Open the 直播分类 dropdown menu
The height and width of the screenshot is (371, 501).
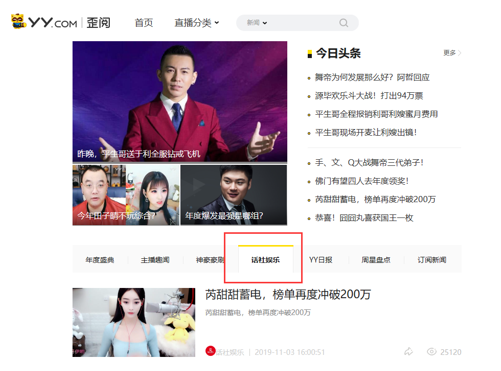click(197, 23)
